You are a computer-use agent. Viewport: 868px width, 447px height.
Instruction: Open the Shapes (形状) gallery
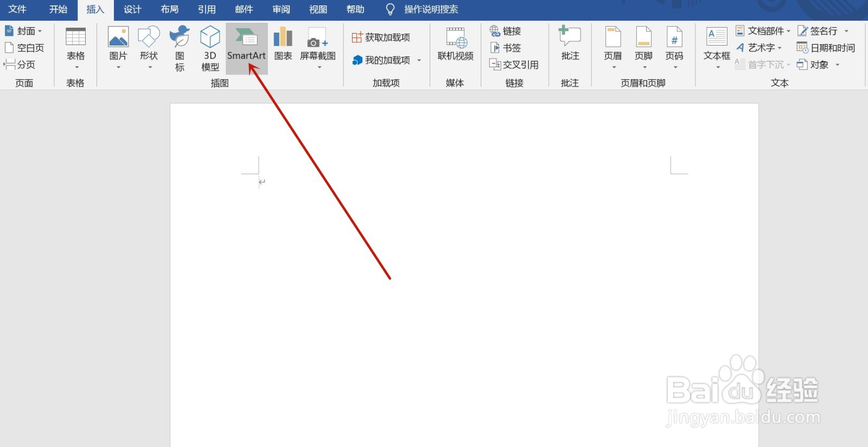[149, 49]
